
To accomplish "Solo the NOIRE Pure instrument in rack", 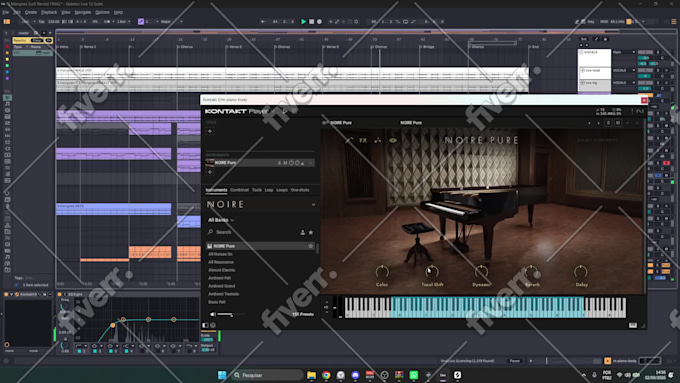I will click(279, 163).
